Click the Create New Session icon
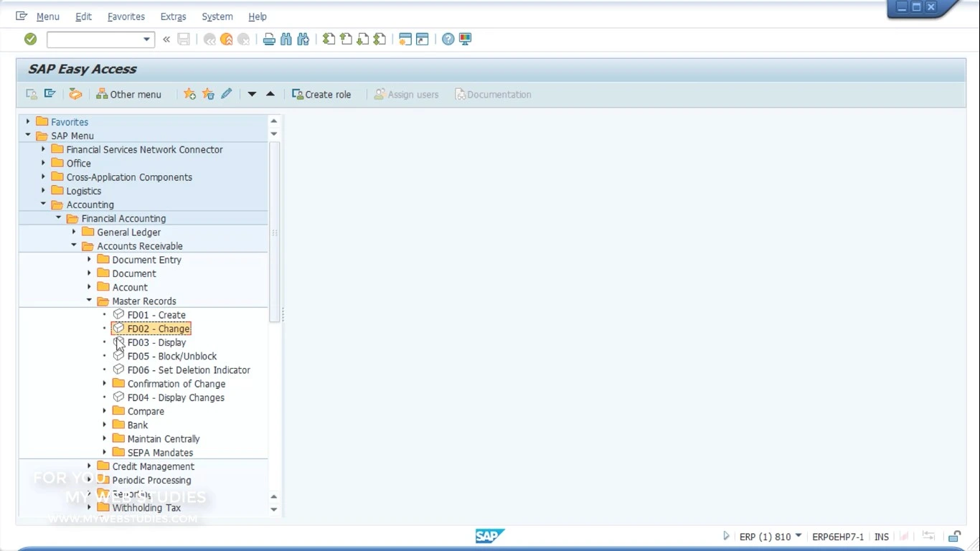Viewport: 980px width, 551px height. pos(405,39)
